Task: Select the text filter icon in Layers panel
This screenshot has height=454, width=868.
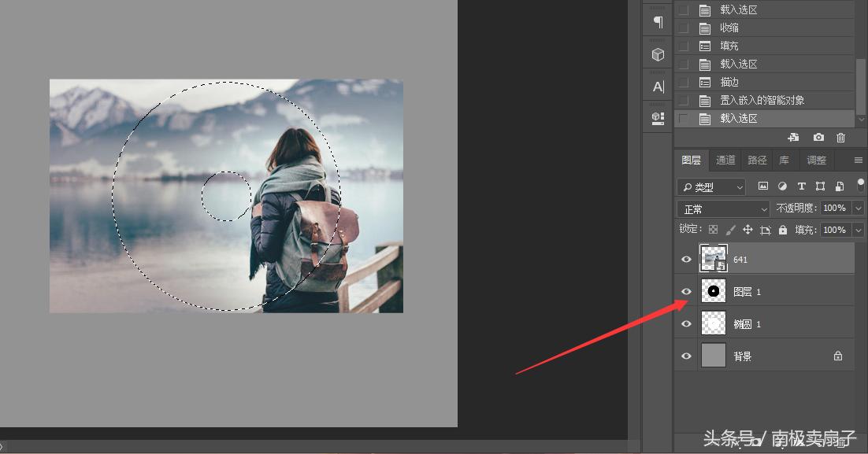Action: pyautogui.click(x=801, y=186)
